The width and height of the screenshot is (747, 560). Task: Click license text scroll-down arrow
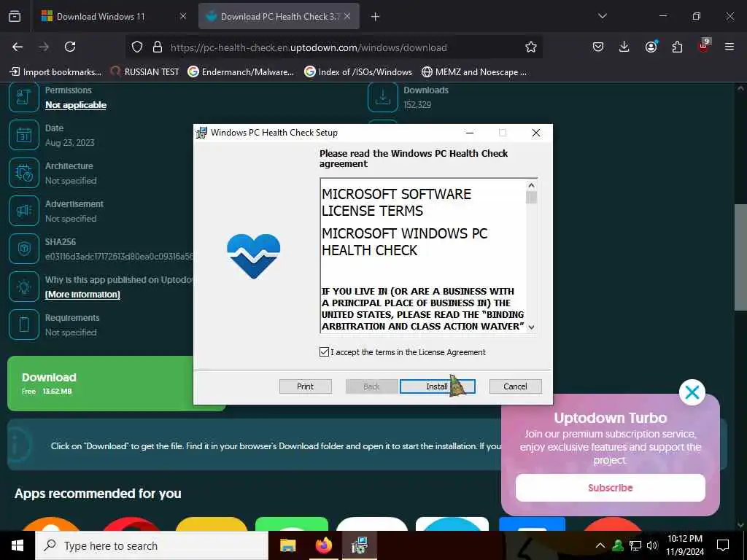coord(531,327)
